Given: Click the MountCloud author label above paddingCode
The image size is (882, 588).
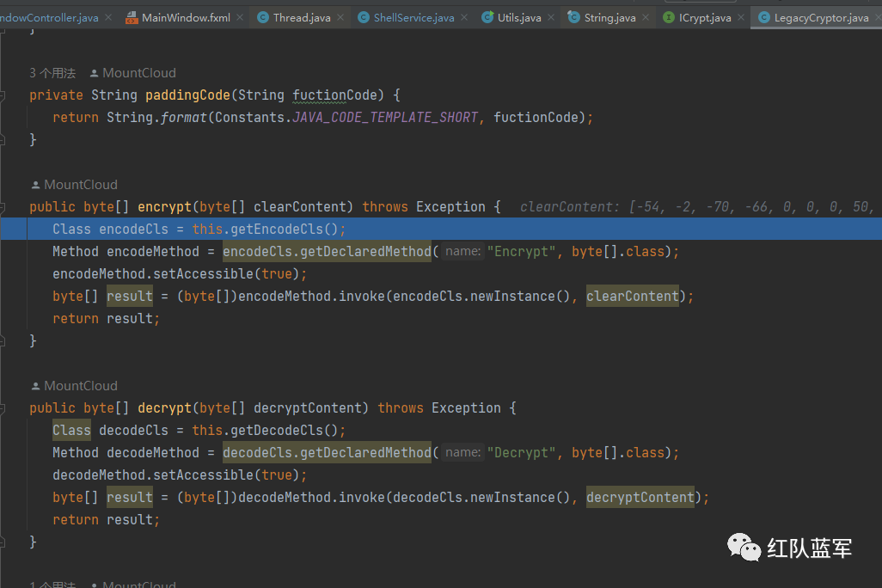Looking at the screenshot, I should tap(139, 73).
